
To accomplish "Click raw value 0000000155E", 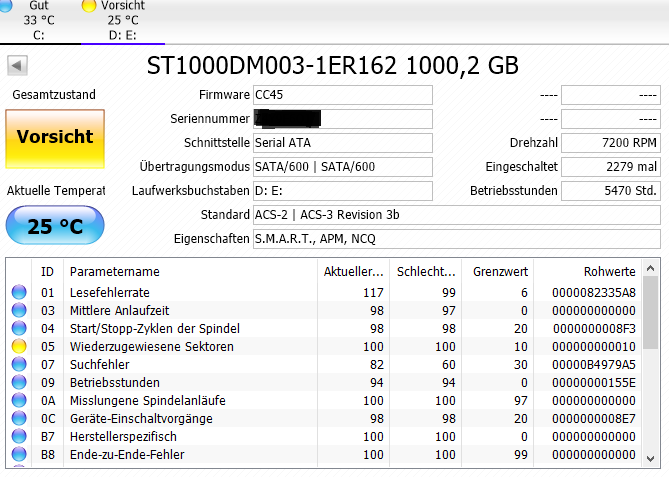I will [x=594, y=382].
